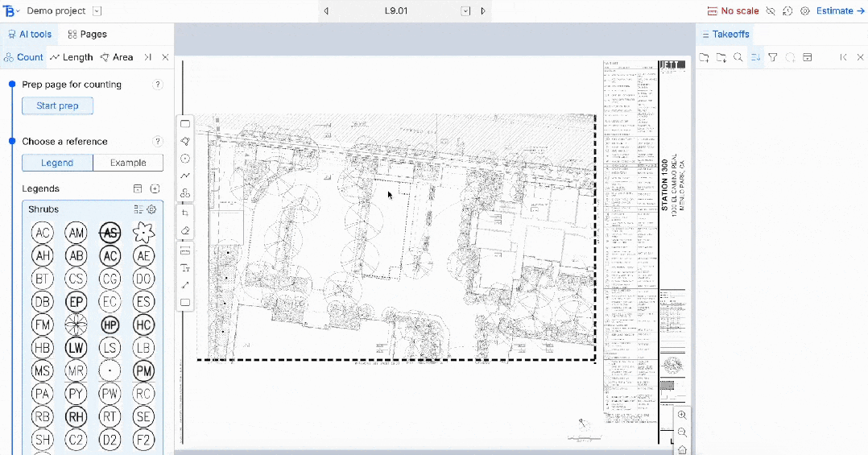Open the Demo project dropdown
The height and width of the screenshot is (455, 868).
(97, 11)
